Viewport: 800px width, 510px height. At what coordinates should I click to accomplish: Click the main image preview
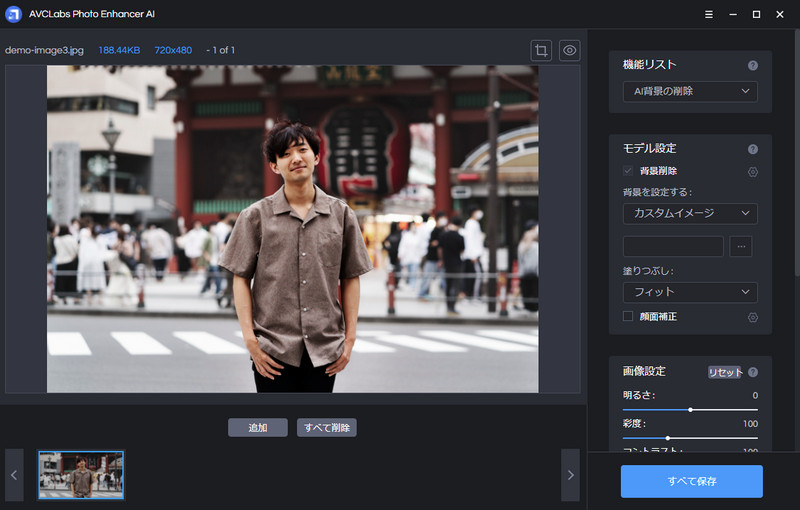(292, 229)
